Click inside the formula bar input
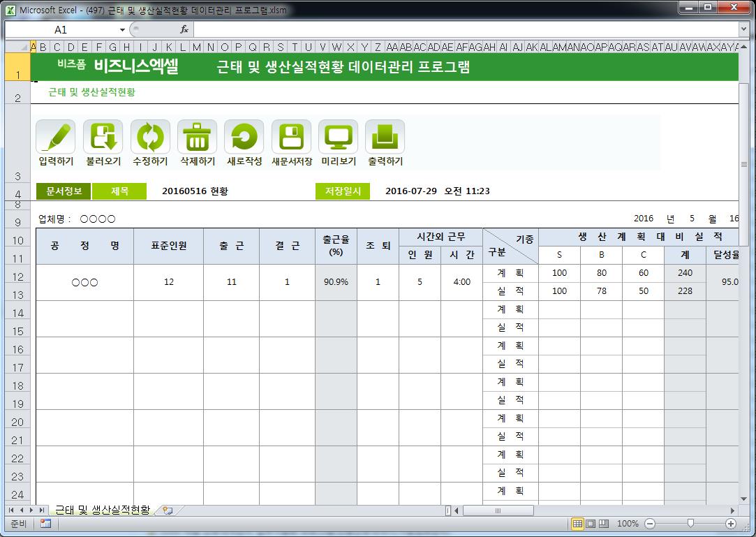756x537 pixels. [466, 29]
